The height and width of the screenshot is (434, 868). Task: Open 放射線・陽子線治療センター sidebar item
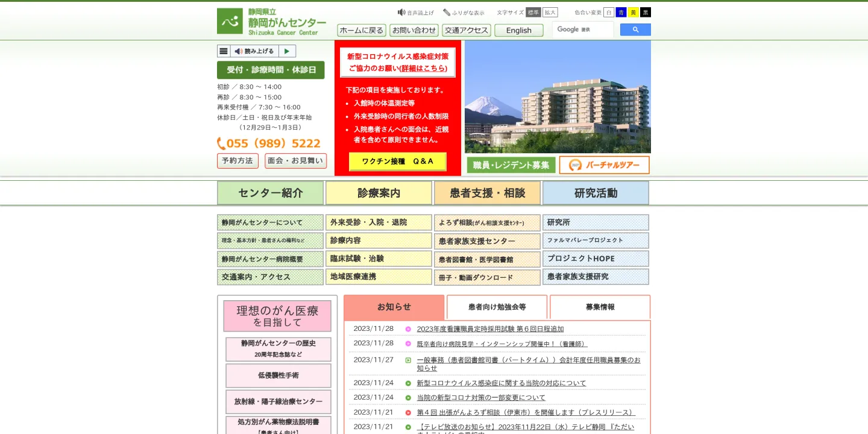(278, 401)
